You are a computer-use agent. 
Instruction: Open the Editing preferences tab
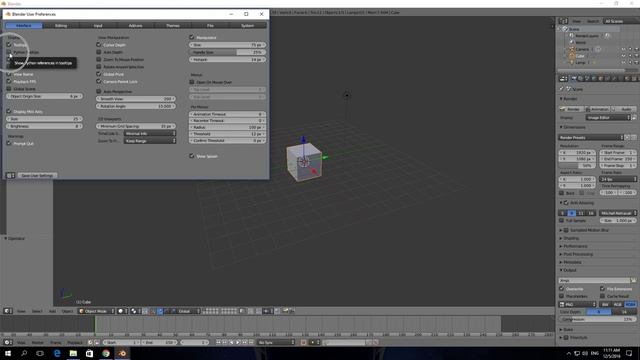61,26
